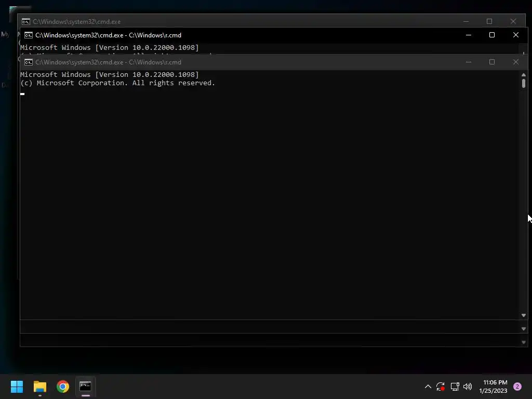This screenshot has height=399, width=532.
Task: Click the blinking cursor in the front console
Action: 22,94
